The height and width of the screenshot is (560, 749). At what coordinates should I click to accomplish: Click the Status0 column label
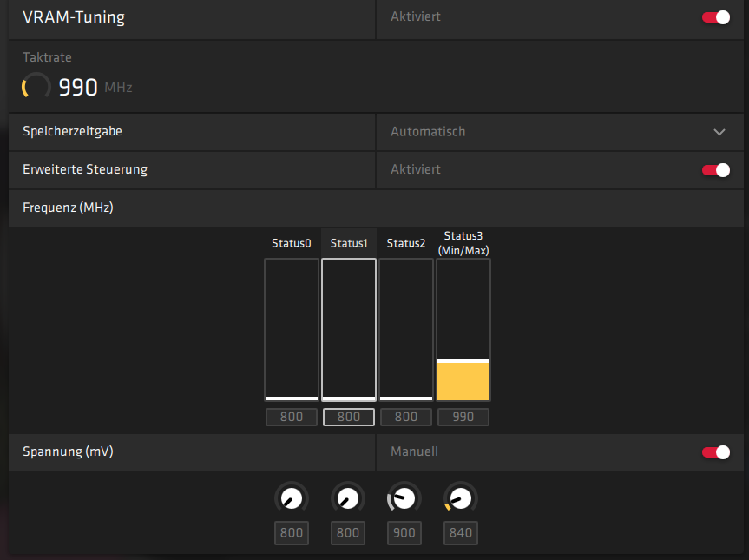coord(292,243)
